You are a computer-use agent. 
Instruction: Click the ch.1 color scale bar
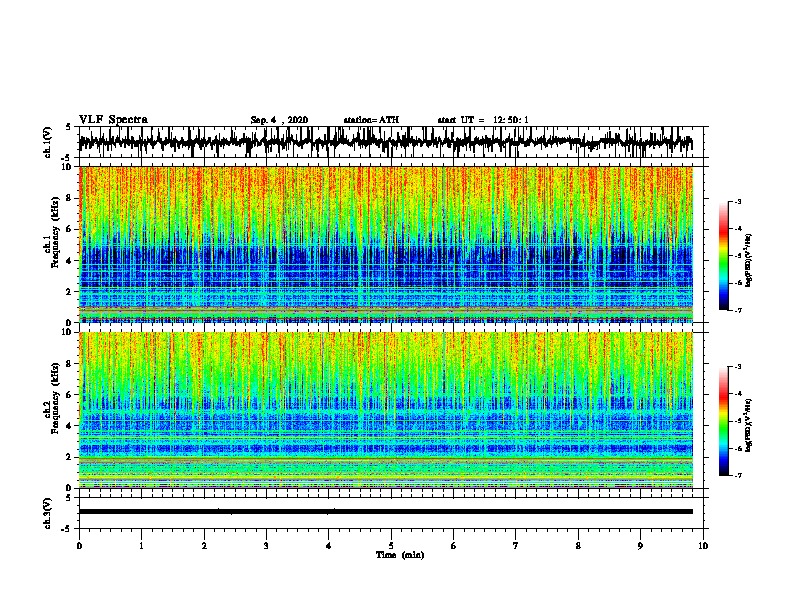[x=723, y=256]
